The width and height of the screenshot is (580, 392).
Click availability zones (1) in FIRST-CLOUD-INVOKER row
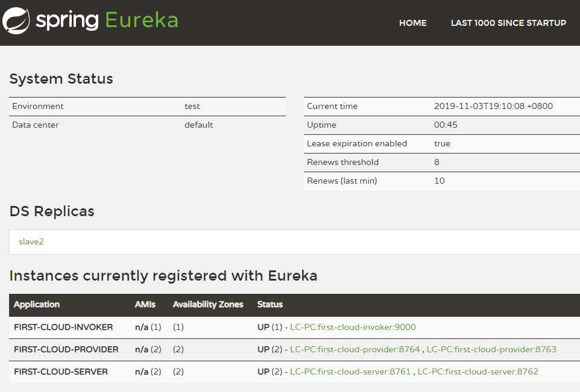[x=178, y=327]
